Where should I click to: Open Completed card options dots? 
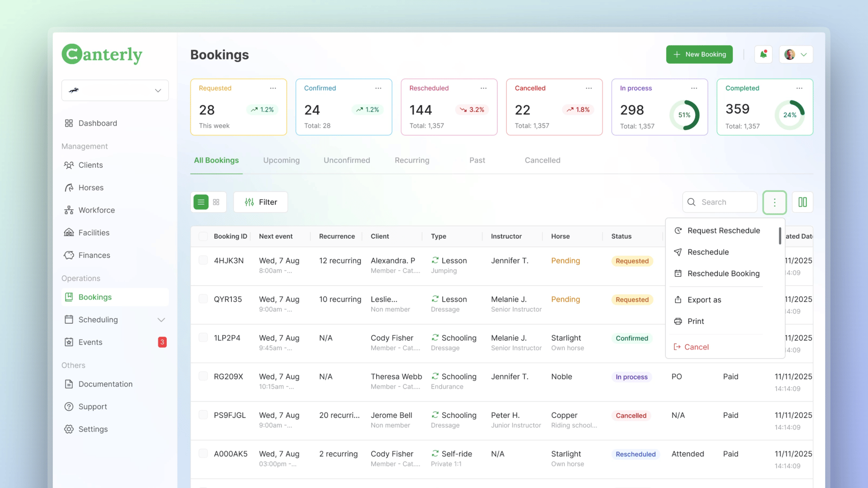click(799, 88)
